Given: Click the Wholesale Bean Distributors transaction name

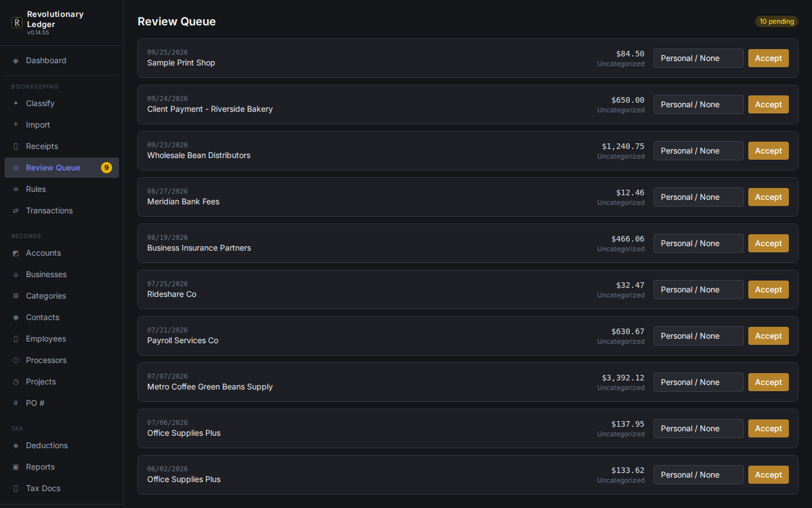Looking at the screenshot, I should coord(198,155).
